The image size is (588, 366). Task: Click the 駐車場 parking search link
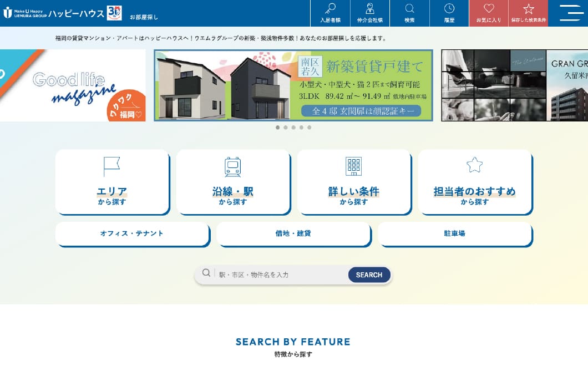(455, 233)
